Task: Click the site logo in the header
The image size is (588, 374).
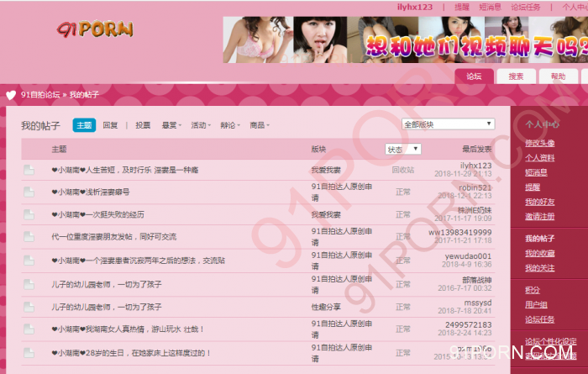Action: [95, 29]
